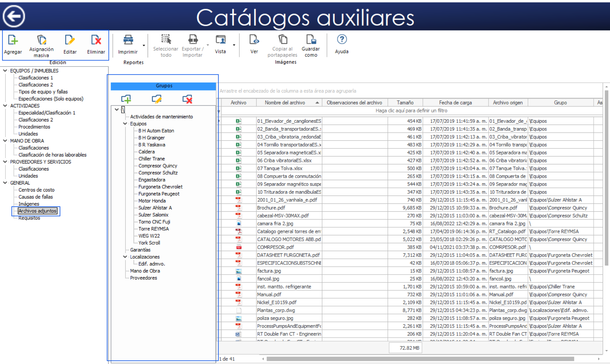Collapse the Localizaciones group node
The width and height of the screenshot is (610, 364).
pos(125,257)
